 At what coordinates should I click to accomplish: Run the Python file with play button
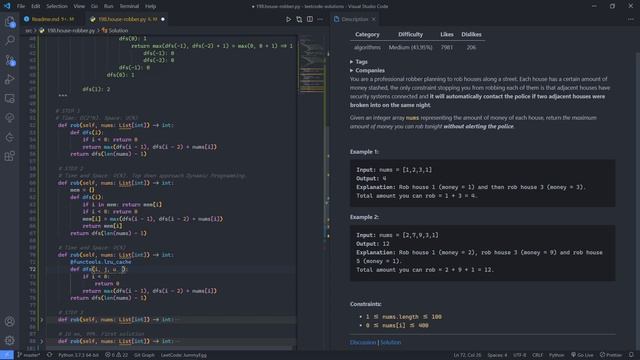pos(288,19)
